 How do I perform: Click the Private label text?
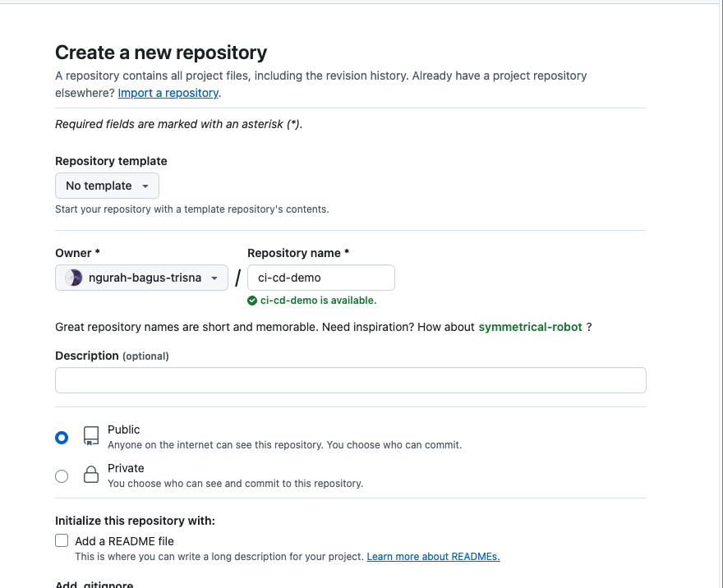(x=126, y=468)
